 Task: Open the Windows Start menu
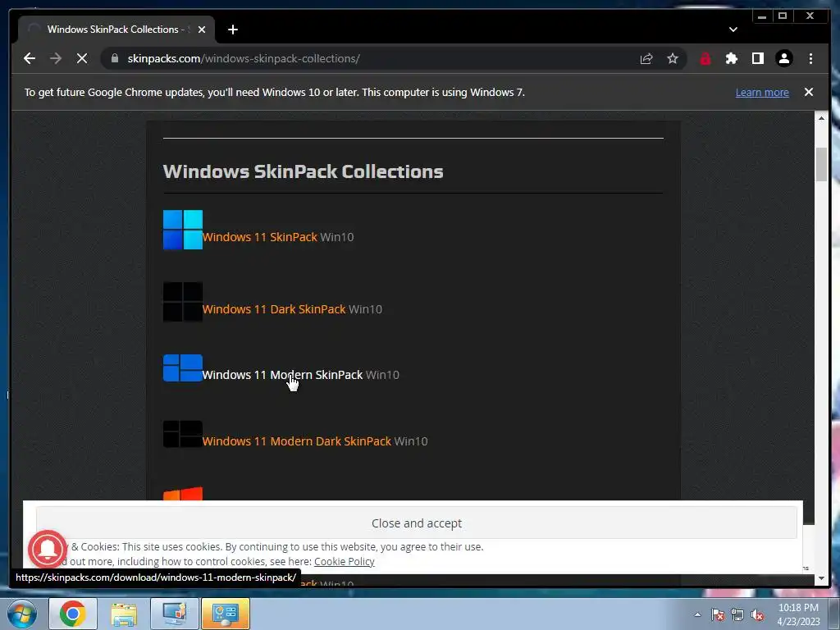coord(22,614)
